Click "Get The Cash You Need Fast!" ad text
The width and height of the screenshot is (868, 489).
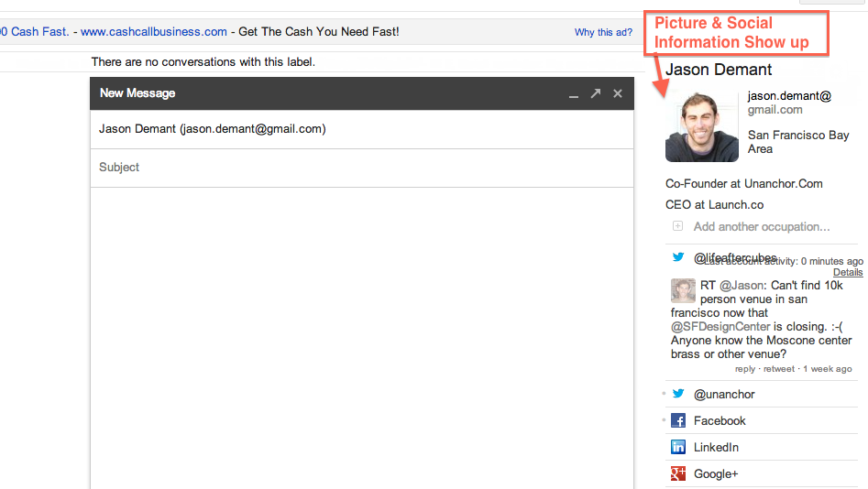click(x=319, y=31)
